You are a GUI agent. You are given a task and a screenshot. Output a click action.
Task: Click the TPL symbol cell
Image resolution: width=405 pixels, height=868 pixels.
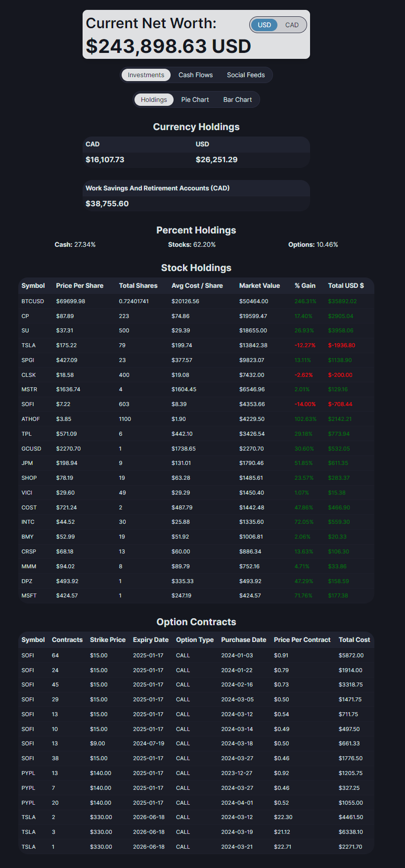(x=27, y=434)
